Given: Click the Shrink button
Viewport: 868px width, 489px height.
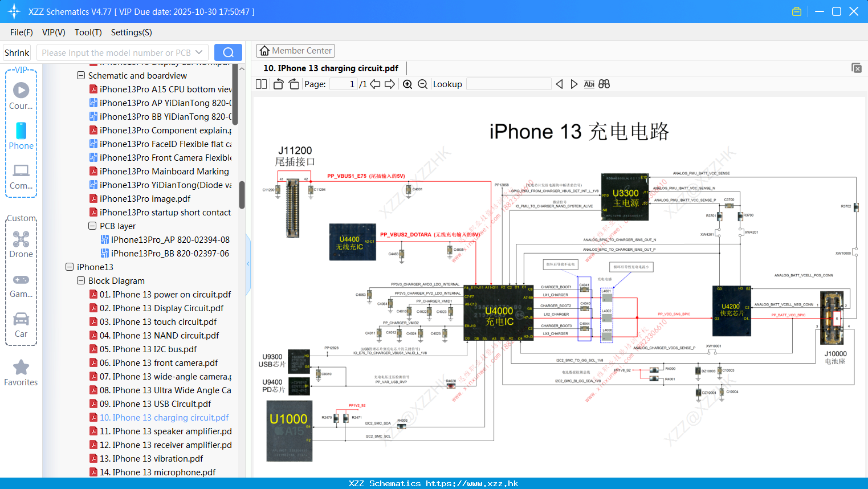Looking at the screenshot, I should coord(17,52).
